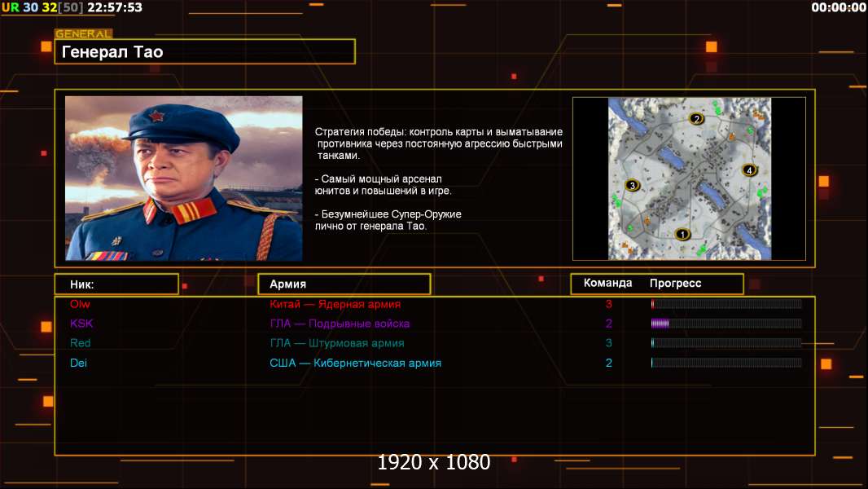
Task: Click the snowy map preview thumbnail
Action: [689, 178]
